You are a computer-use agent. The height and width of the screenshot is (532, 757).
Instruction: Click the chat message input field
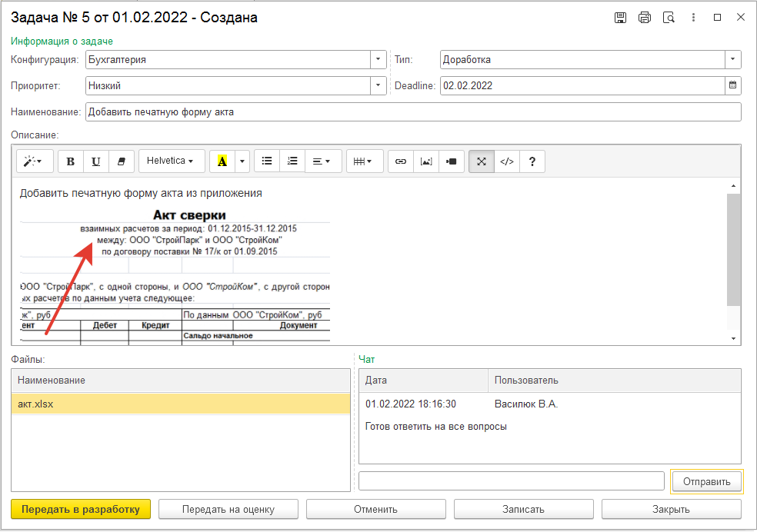point(511,481)
